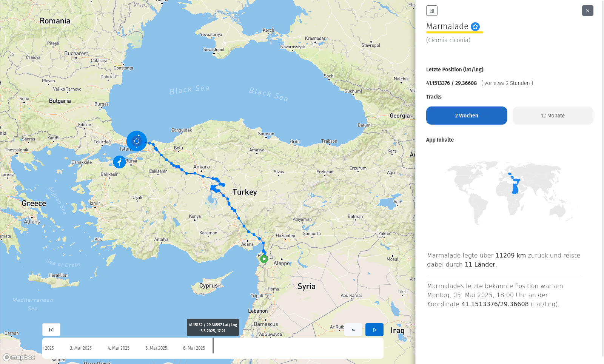Click 3. Mai 2025 on the timeline
This screenshot has height=364, width=604.
tap(81, 348)
